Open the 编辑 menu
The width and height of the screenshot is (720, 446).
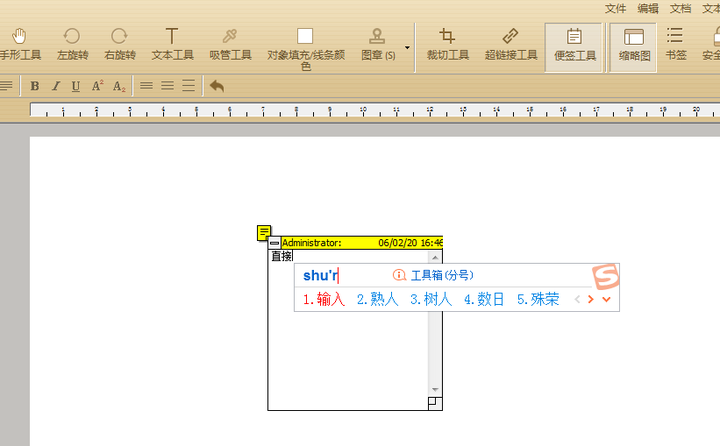648,9
